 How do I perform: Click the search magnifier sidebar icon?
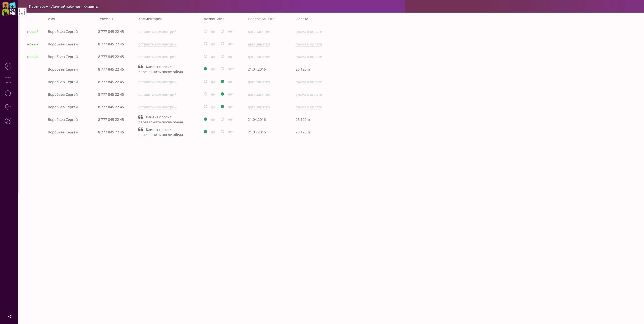pyautogui.click(x=8, y=94)
